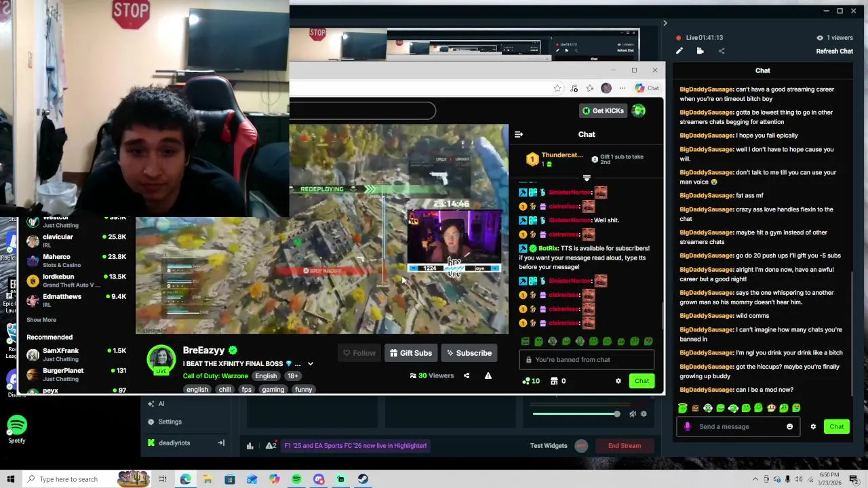Click the eye icon beside 1 viewers
Screen dimensions: 868x488
(x=820, y=38)
